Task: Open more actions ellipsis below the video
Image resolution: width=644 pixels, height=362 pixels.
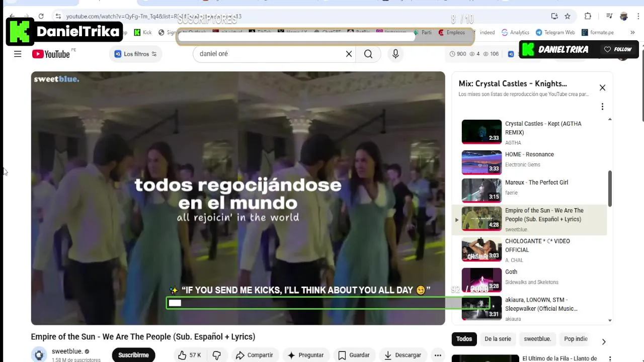Action: click(438, 355)
